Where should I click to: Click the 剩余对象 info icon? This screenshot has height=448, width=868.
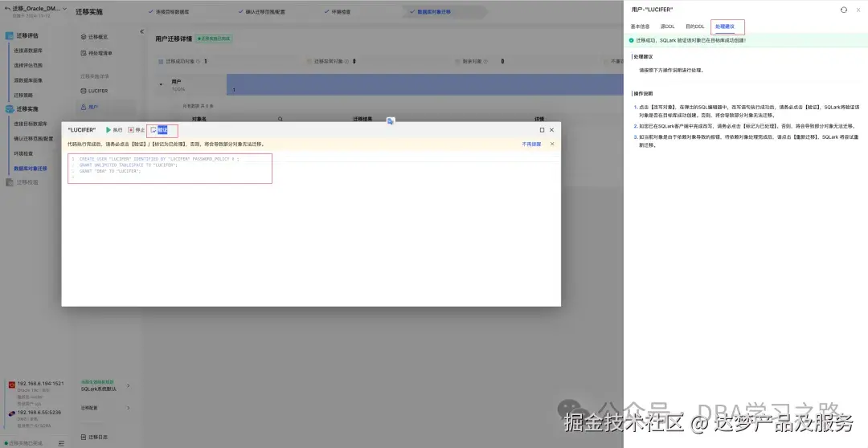coord(485,61)
